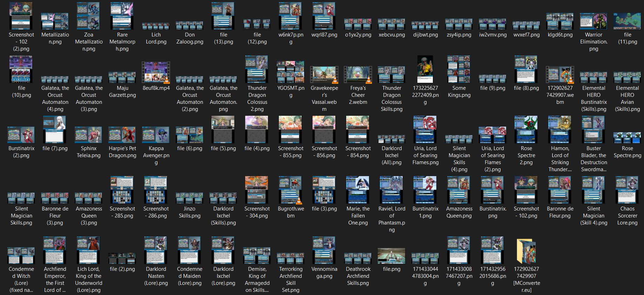Select the Amazoness Queen.png file

(459, 190)
